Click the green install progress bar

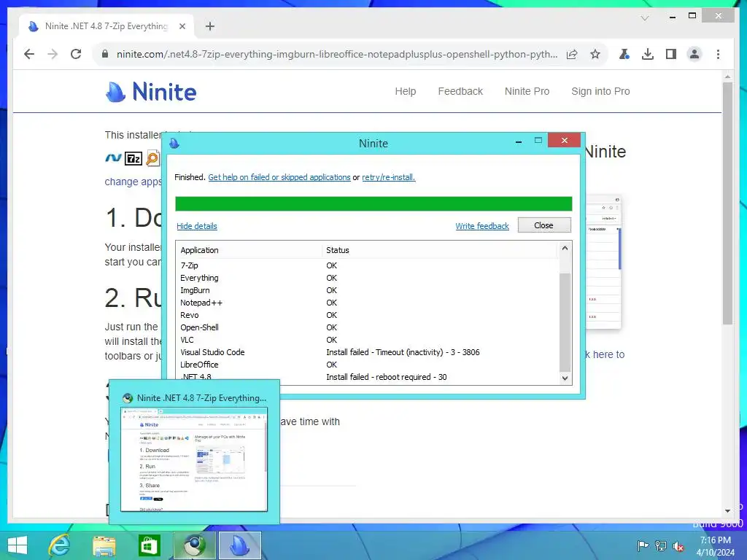click(x=373, y=203)
